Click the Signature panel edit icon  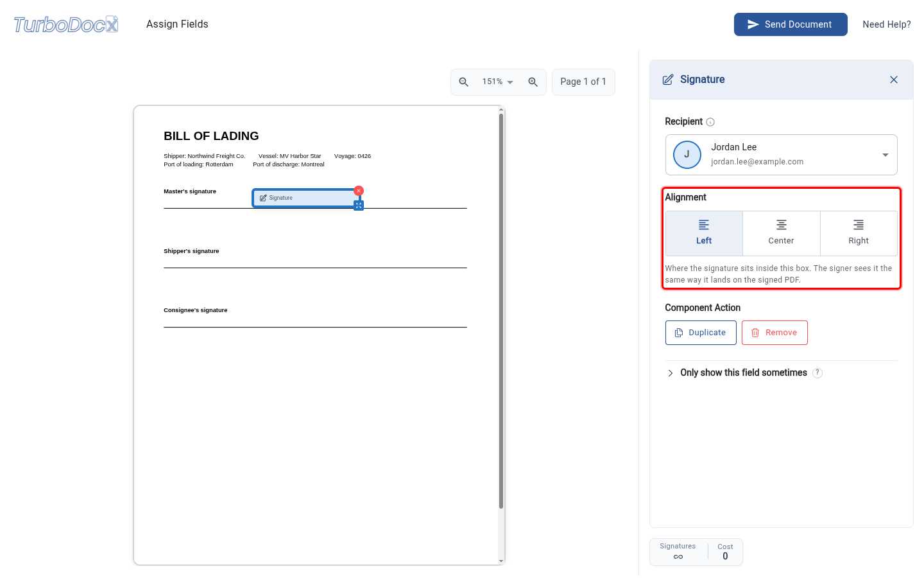click(668, 80)
